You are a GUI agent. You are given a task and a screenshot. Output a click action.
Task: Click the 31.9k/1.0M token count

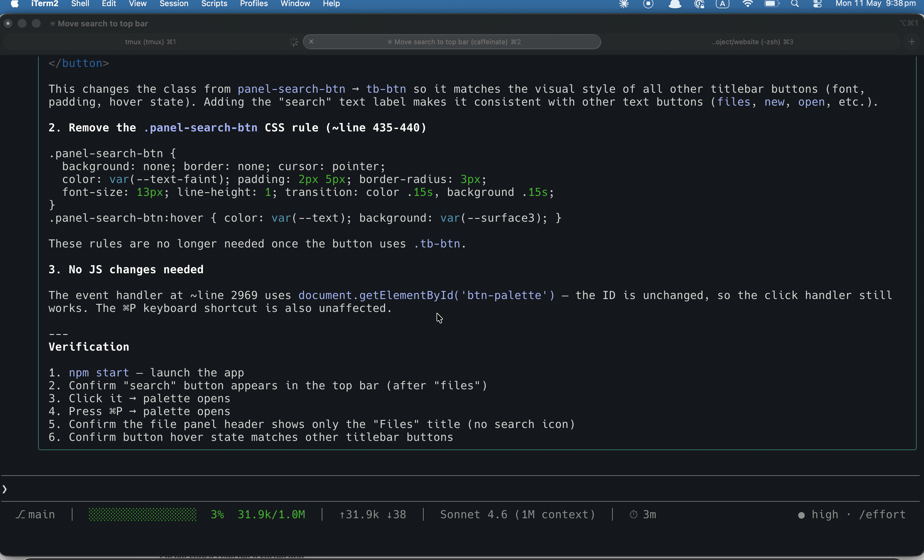271,514
